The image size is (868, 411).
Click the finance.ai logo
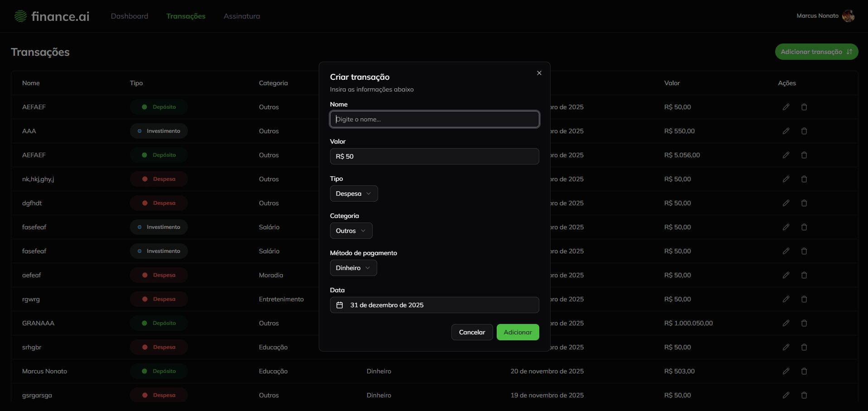52,16
